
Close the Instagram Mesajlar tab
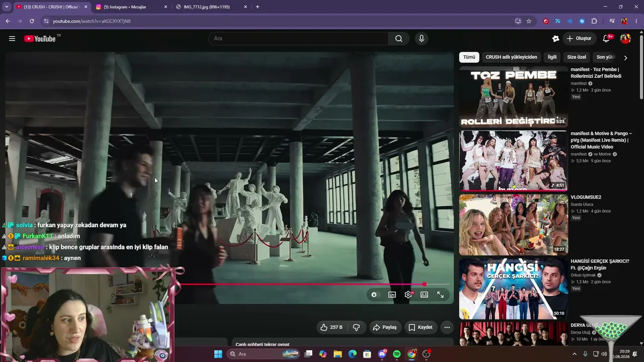166,7
